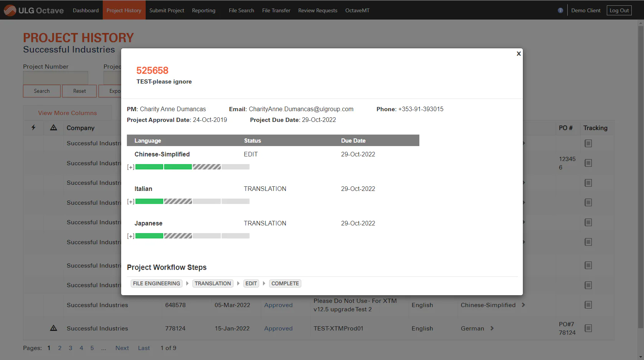Click the lightning bolt column header icon

(33, 127)
